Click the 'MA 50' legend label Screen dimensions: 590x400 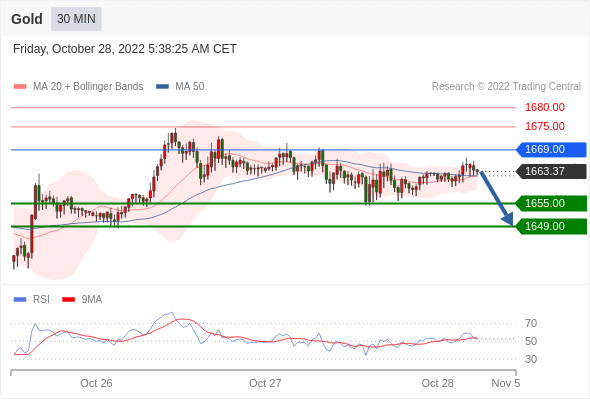190,87
